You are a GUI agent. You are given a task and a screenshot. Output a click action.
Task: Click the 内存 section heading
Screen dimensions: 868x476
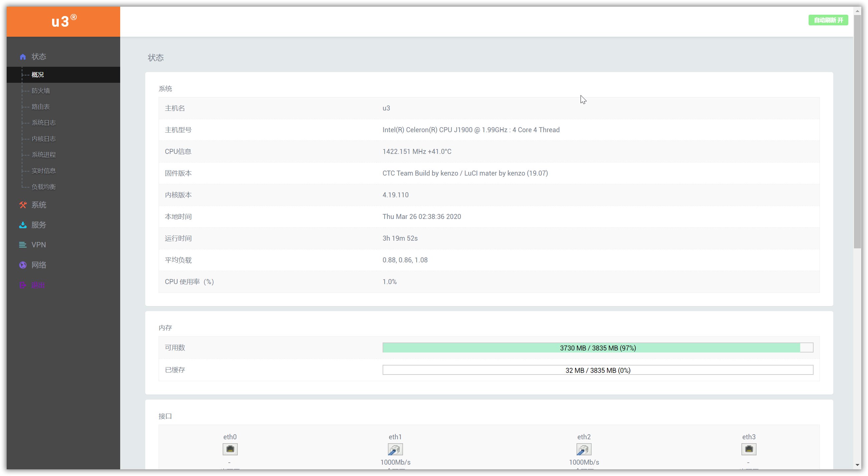point(165,328)
